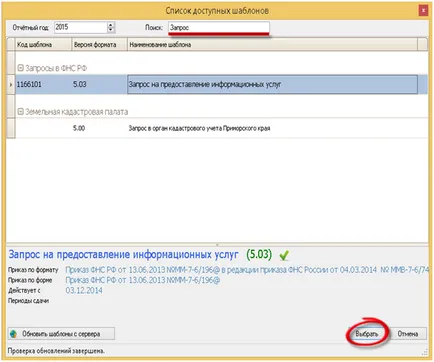Viewport: 434px width, 362px height.
Task: Click the Действует с label
Action: point(24,290)
